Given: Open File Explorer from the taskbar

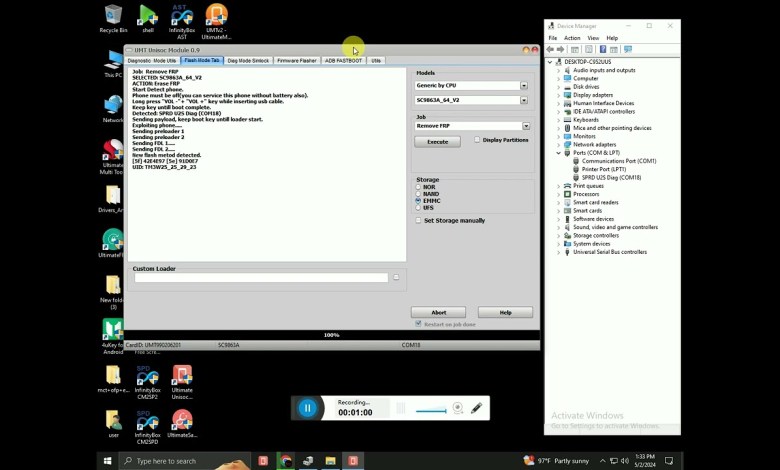Looking at the screenshot, I should click(330, 461).
